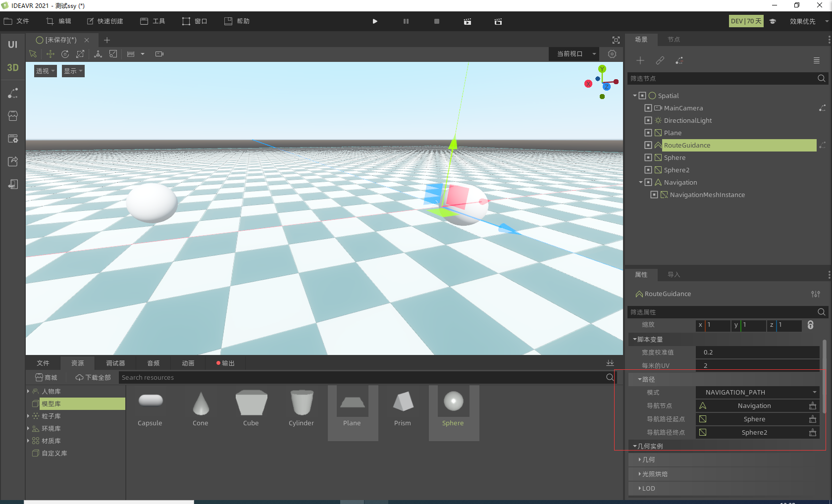Screen dimensions: 832x504
Task: Activate the scale tool in viewport toolbar
Action: pos(80,54)
